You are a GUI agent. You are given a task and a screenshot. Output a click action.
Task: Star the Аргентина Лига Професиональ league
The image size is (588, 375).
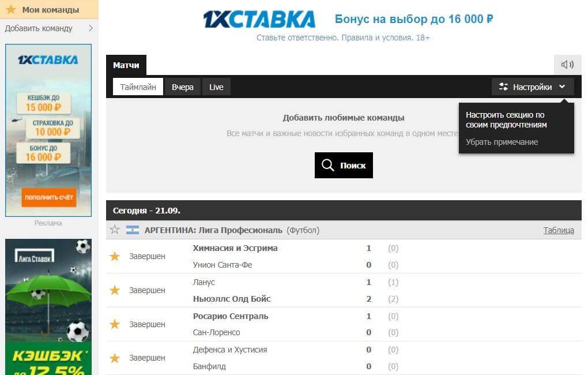click(115, 230)
